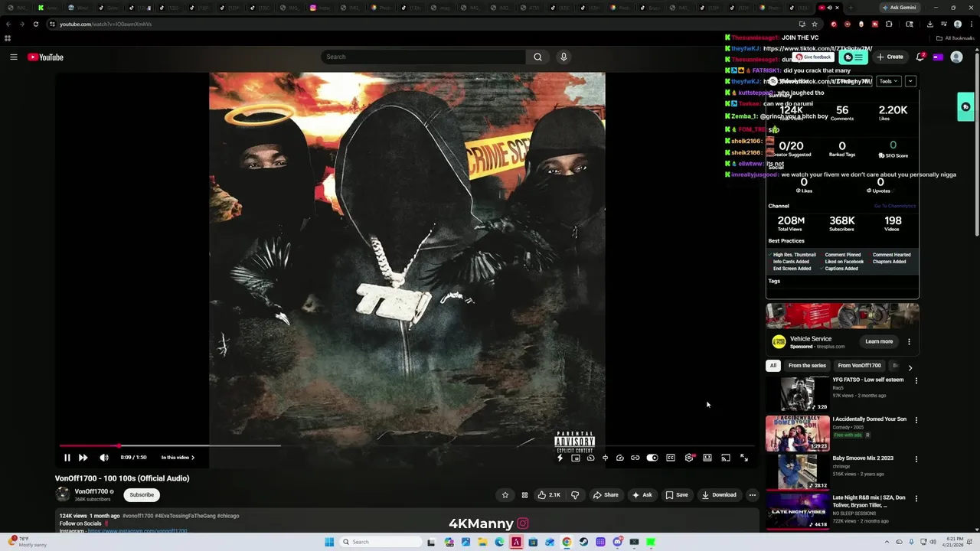Viewport: 980px width, 551px height.
Task: Open TubeBuddy menu button in header
Action: [853, 57]
